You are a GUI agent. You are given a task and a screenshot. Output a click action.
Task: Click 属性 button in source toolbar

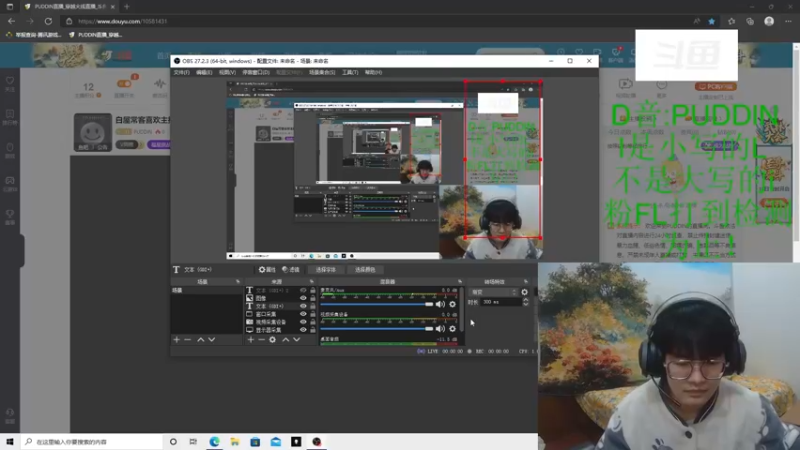pos(267,269)
